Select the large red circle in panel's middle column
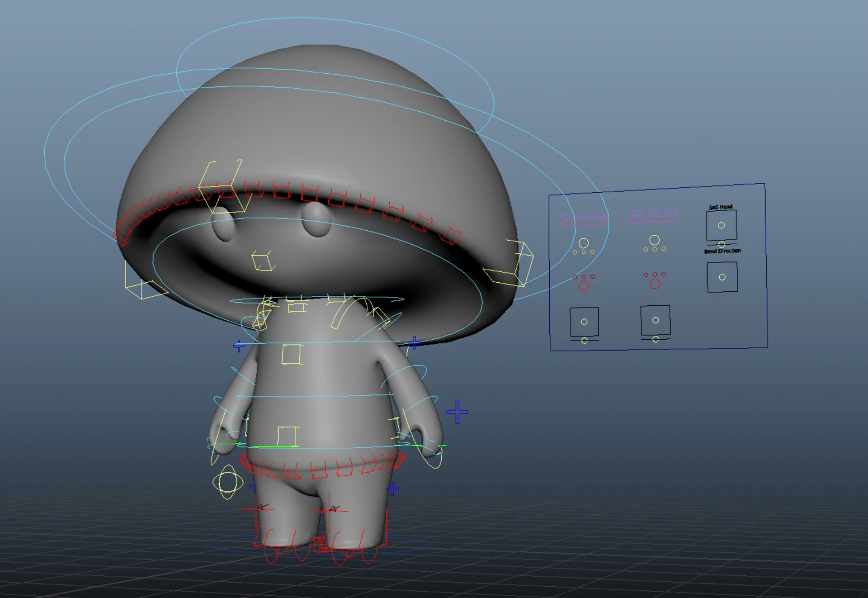This screenshot has height=598, width=868. [x=655, y=284]
